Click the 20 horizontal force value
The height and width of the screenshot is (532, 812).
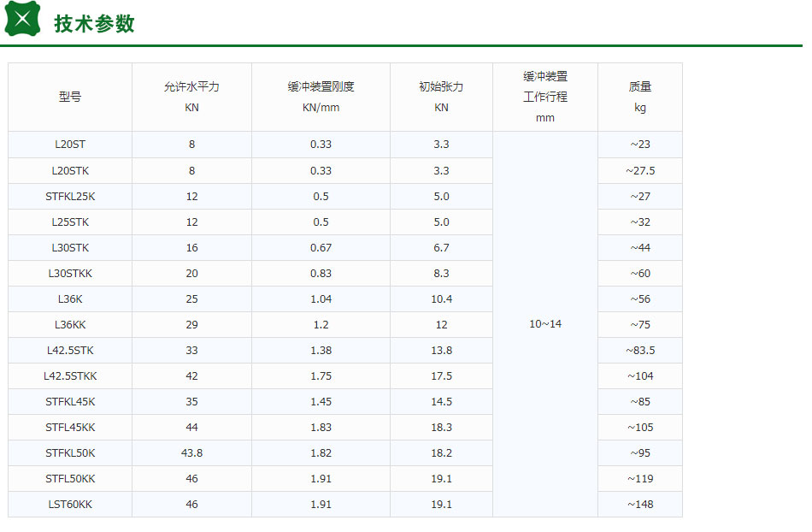[191, 274]
